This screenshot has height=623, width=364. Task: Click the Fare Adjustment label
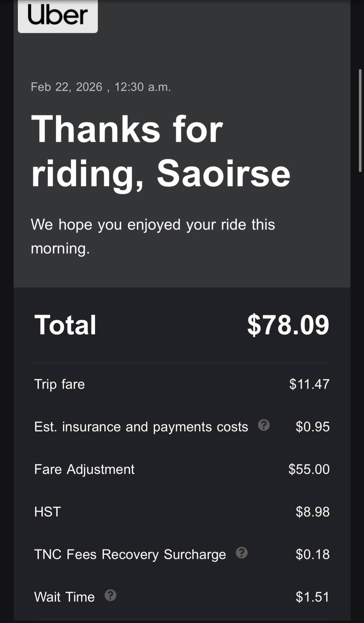(x=84, y=469)
